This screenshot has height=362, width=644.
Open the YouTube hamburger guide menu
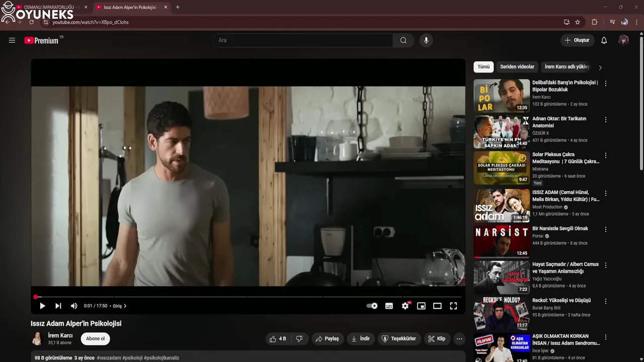pos(12,40)
